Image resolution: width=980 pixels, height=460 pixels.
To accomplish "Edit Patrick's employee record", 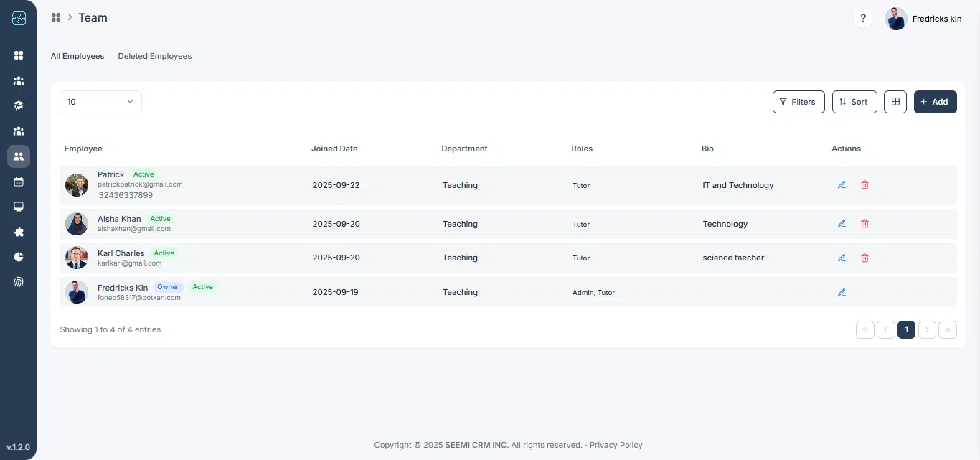I will click(x=842, y=184).
